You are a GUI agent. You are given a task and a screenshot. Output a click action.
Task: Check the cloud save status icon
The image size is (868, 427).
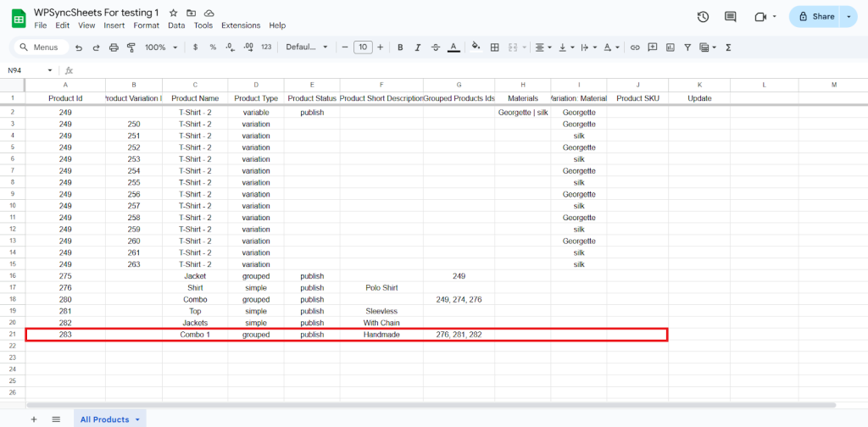click(x=209, y=13)
